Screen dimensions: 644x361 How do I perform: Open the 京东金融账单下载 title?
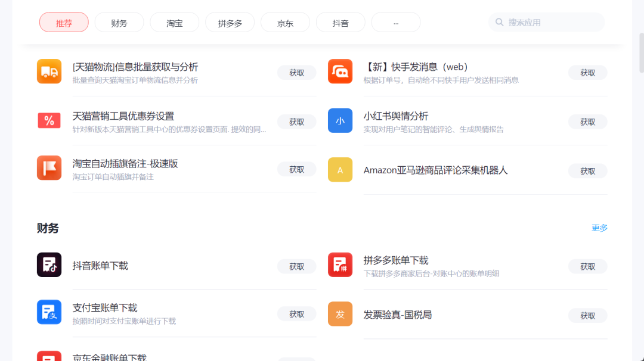109,357
